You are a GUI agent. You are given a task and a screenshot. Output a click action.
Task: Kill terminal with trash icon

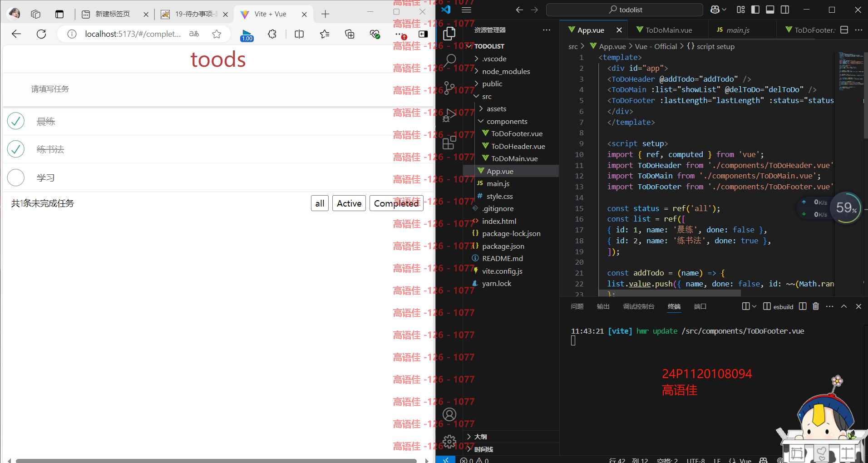tap(816, 306)
